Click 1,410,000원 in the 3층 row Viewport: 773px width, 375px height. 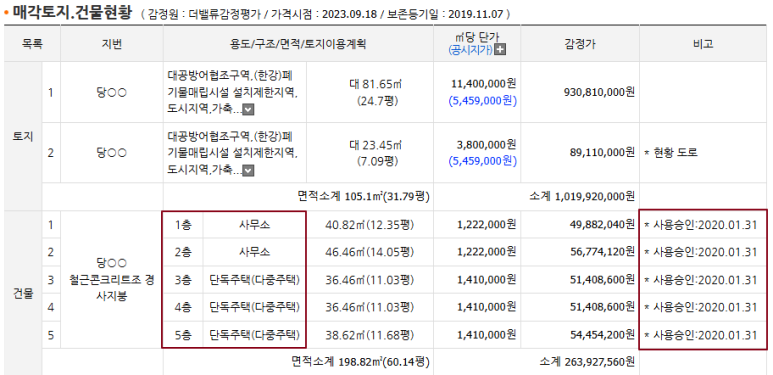(487, 280)
